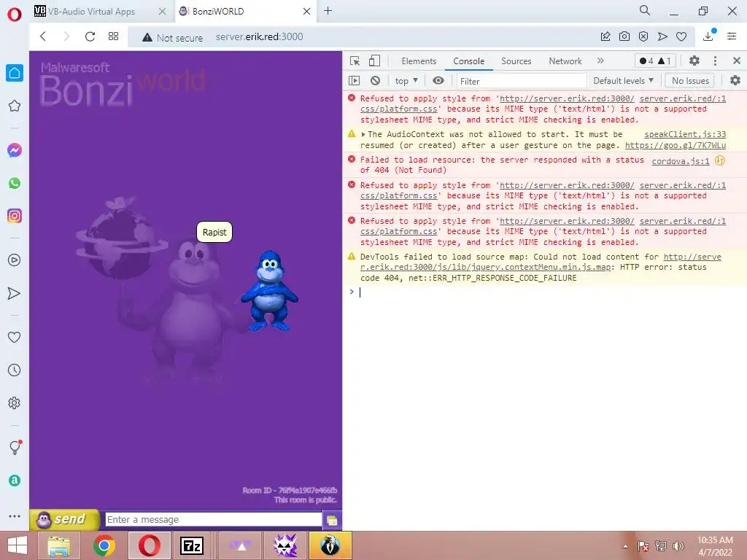This screenshot has height=560, width=747.
Task: Click the yellow button beside message box
Action: [x=332, y=521]
